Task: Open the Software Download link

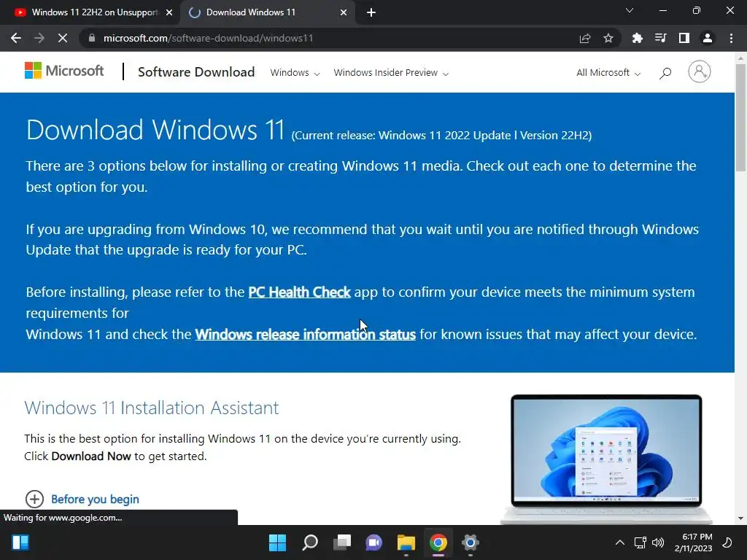Action: point(196,72)
